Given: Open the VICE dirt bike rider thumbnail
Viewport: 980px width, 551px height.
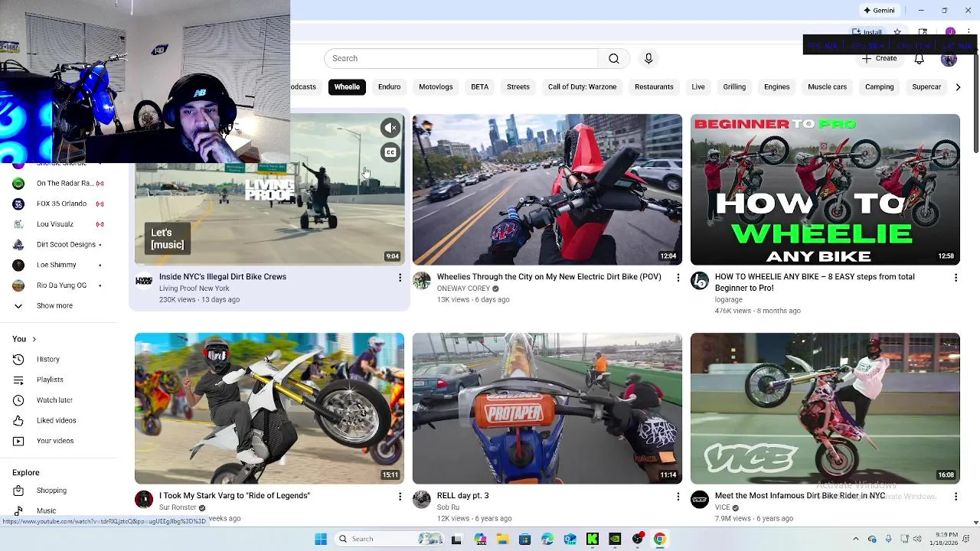Looking at the screenshot, I should [x=825, y=409].
